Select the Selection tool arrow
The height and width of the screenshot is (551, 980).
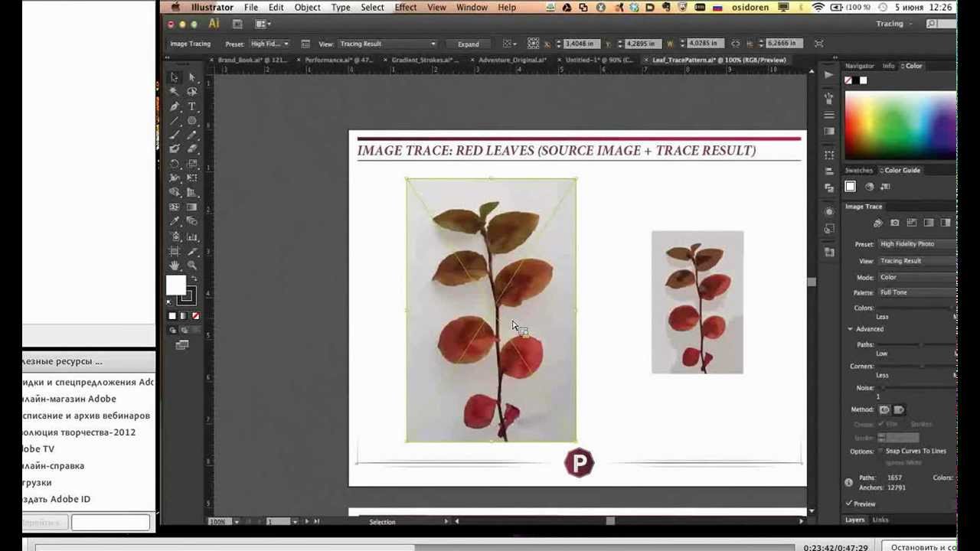(x=175, y=77)
